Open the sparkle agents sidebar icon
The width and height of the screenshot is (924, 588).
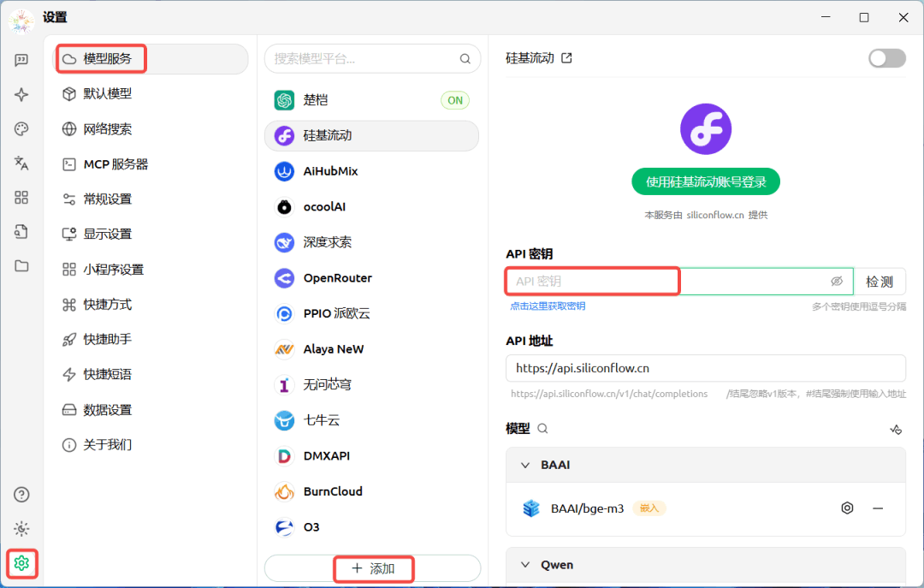(x=21, y=94)
